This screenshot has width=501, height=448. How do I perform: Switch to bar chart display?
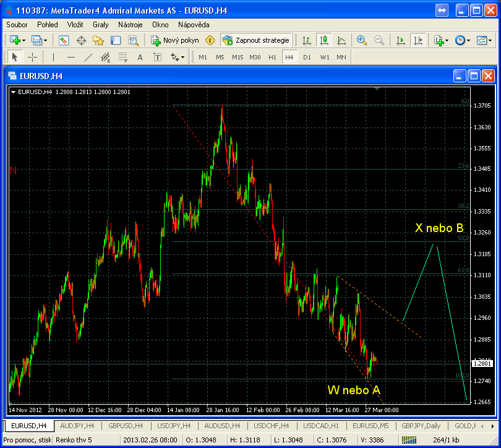pos(307,40)
